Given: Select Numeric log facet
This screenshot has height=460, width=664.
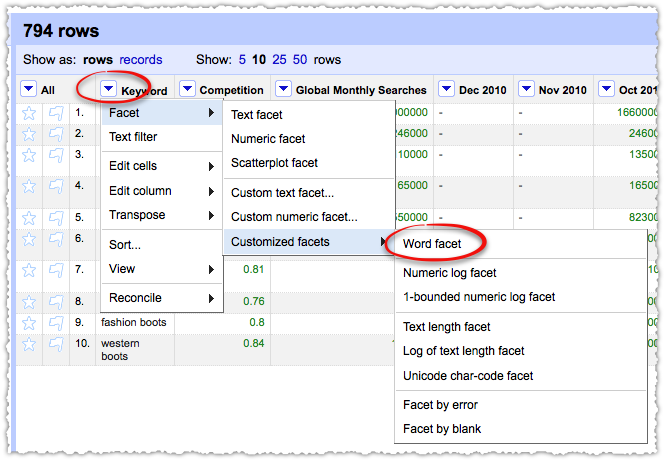Looking at the screenshot, I should pos(520,273).
